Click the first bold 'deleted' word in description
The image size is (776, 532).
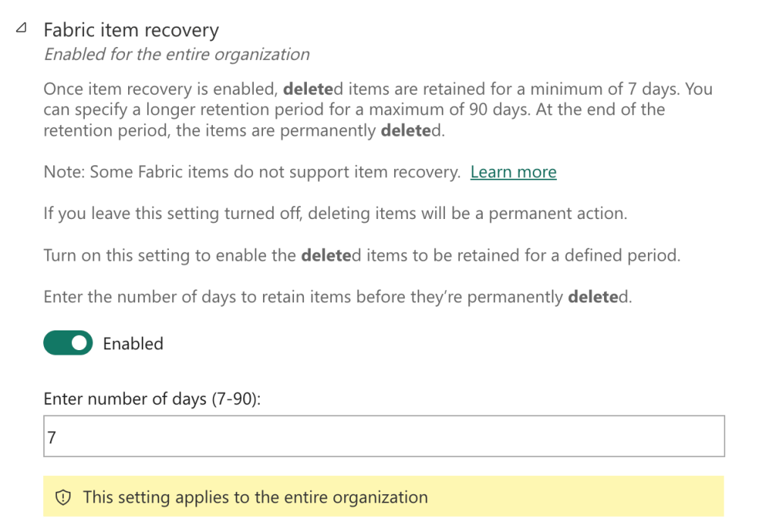[313, 89]
